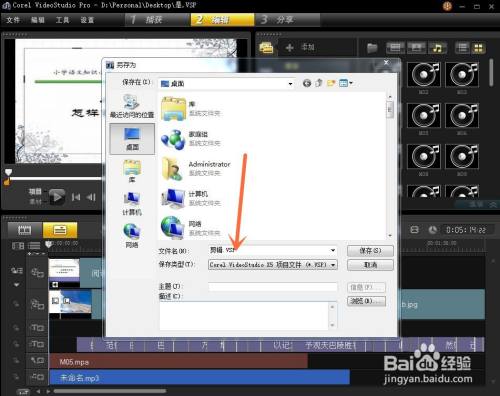Click the library import folder icon

372,48
